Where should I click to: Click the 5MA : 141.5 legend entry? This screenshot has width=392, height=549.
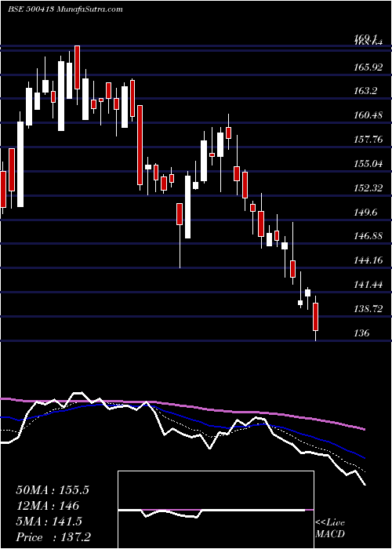(49, 522)
